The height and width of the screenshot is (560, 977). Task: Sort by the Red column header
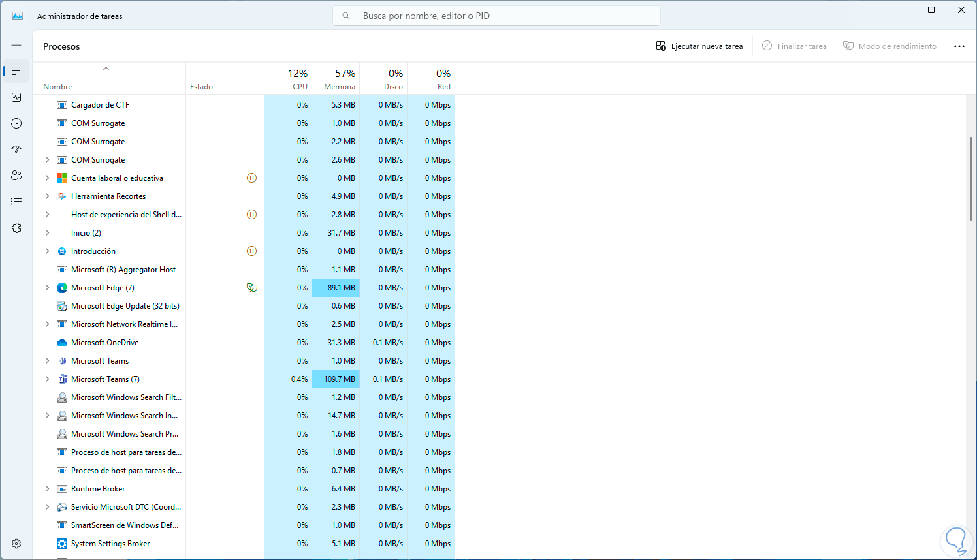431,78
